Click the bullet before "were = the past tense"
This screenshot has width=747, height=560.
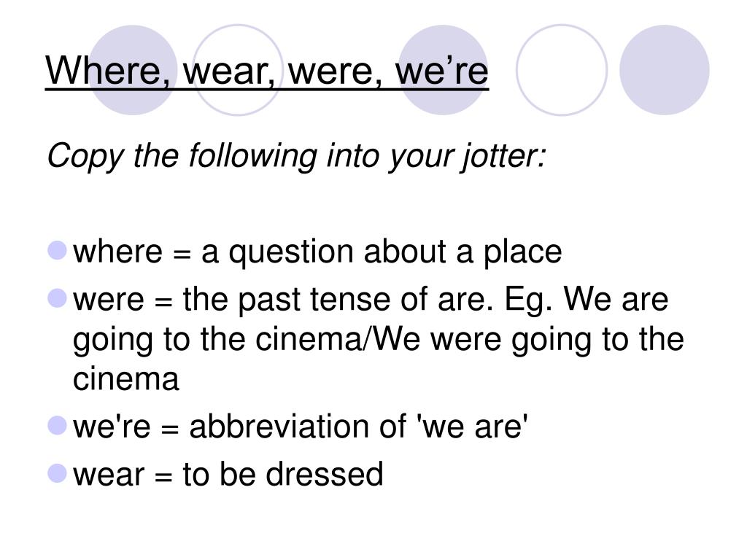(x=57, y=298)
